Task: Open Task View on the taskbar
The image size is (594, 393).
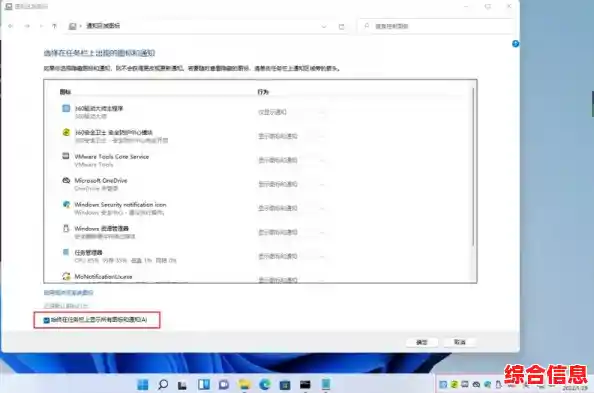Action: (x=183, y=385)
